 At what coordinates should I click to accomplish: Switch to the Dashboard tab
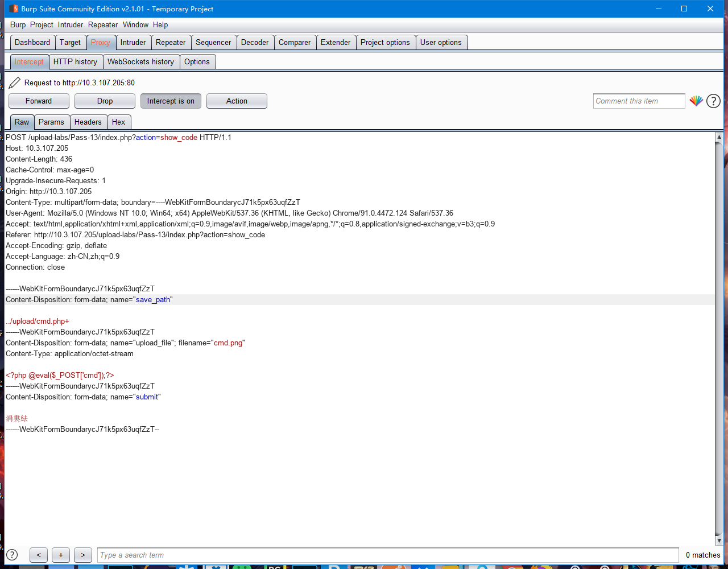(32, 42)
